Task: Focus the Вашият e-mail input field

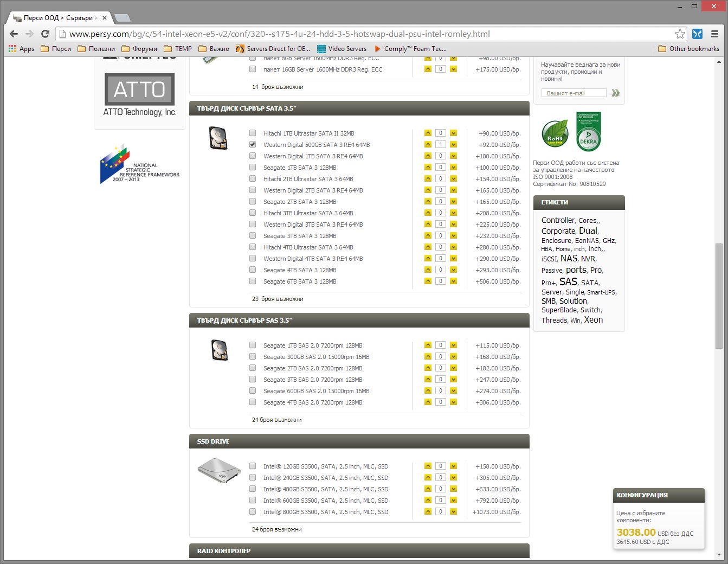Action: click(x=574, y=93)
